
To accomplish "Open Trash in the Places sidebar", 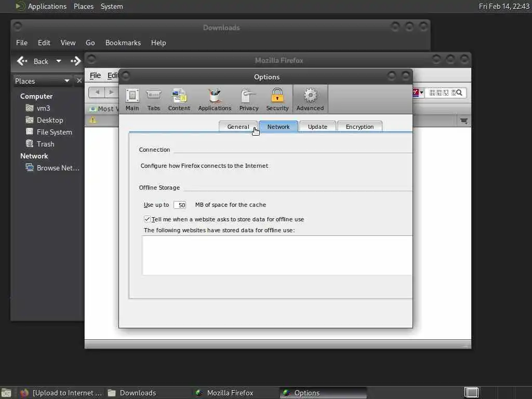I will (x=40, y=144).
